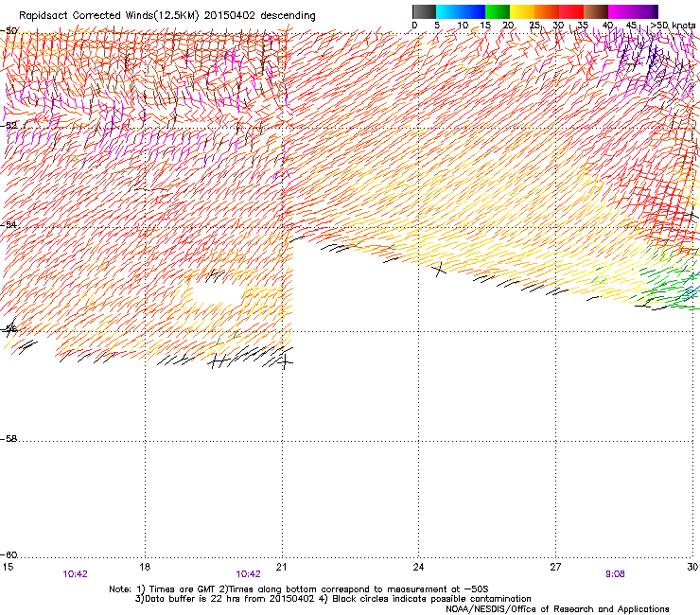Click the latitude label '-54'
The width and height of the screenshot is (700, 615).
pyautogui.click(x=9, y=224)
